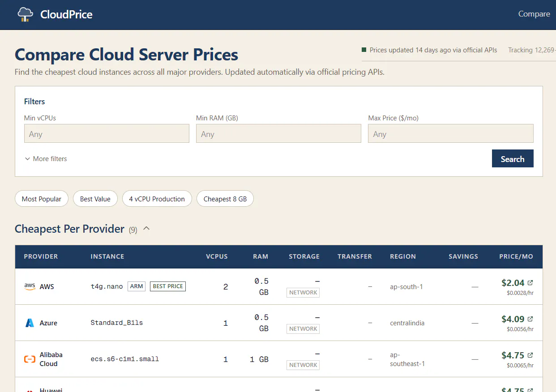Sort by the INSTANCE column header

click(x=107, y=256)
